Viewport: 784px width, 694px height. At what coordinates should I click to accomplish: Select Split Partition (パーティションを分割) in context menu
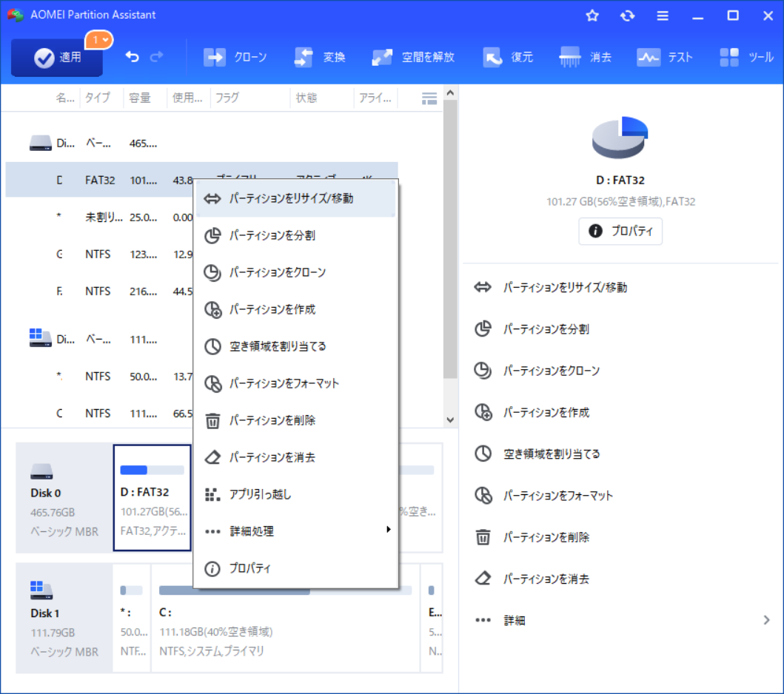pyautogui.click(x=296, y=235)
